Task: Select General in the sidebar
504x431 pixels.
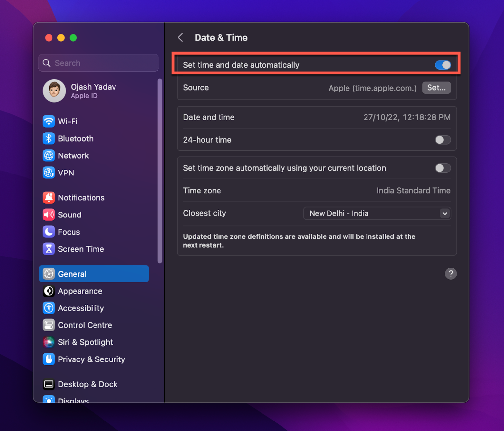Action: coord(72,274)
